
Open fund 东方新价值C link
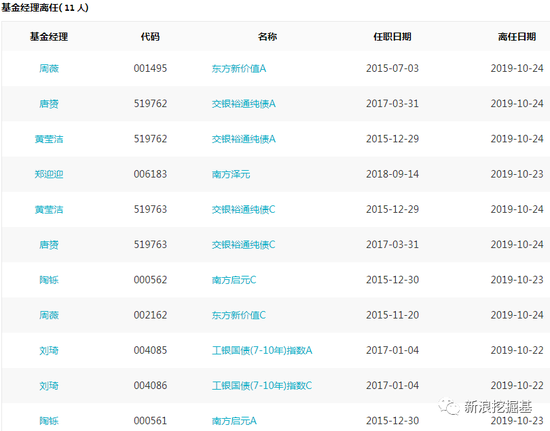[x=239, y=315]
